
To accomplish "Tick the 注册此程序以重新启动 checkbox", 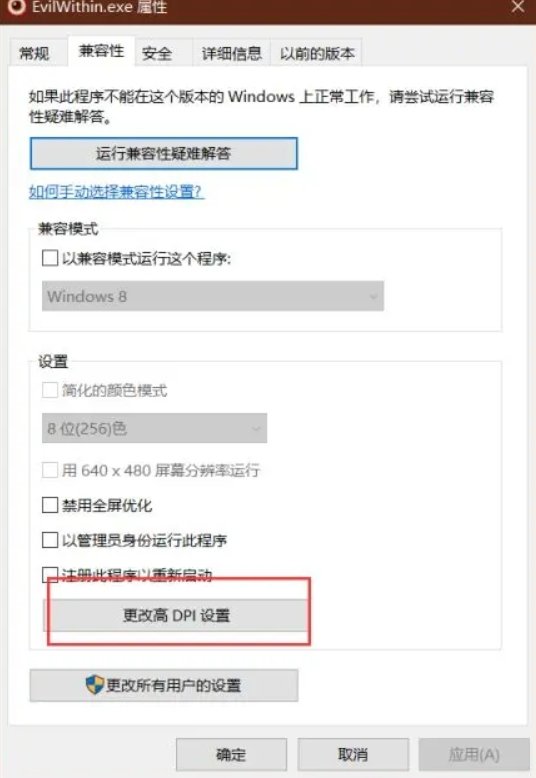I will coord(50,575).
